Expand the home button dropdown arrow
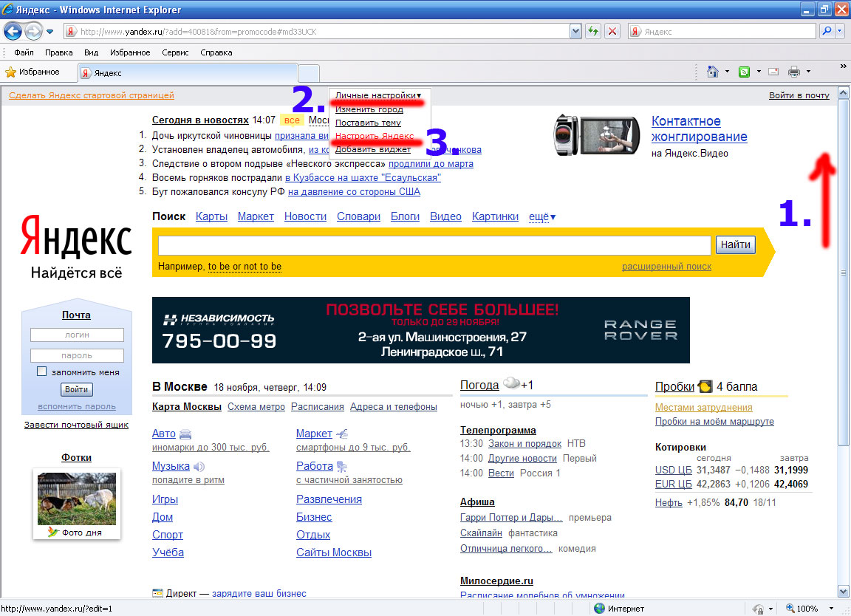This screenshot has height=616, width=851. [727, 72]
